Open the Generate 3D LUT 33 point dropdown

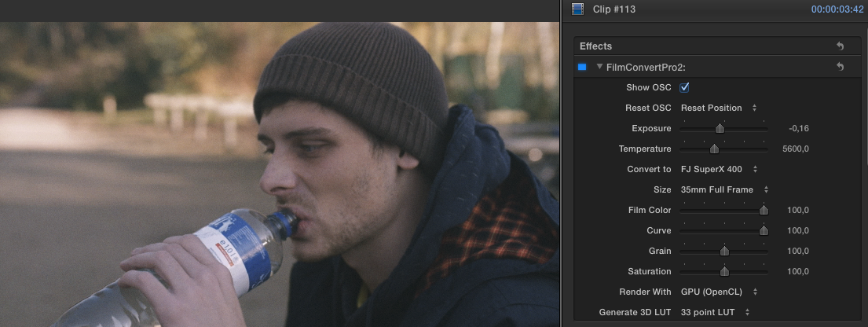(715, 313)
